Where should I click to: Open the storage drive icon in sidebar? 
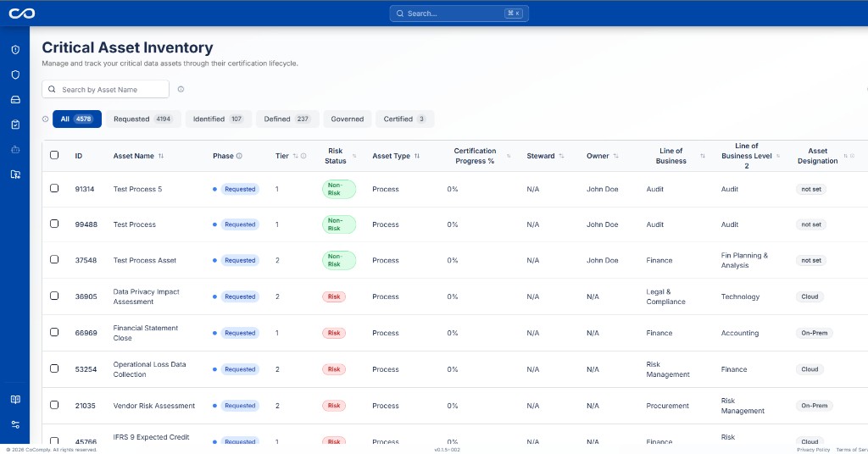click(x=15, y=100)
